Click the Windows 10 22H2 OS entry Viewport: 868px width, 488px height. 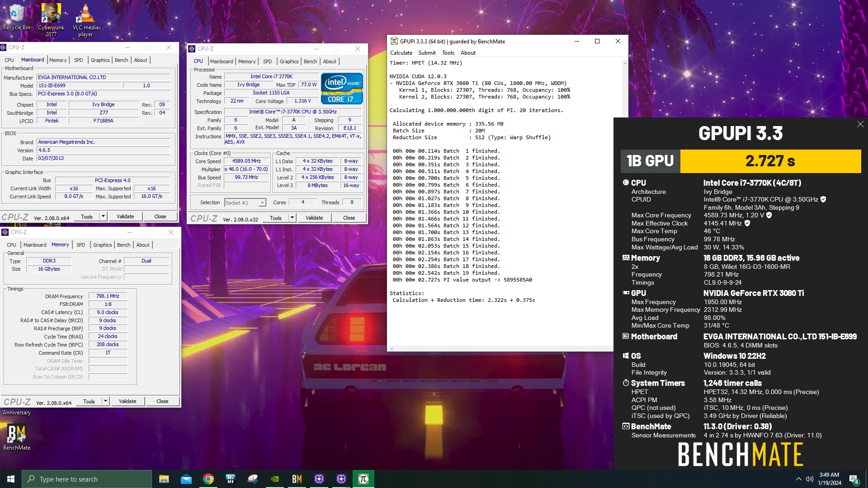pos(735,356)
